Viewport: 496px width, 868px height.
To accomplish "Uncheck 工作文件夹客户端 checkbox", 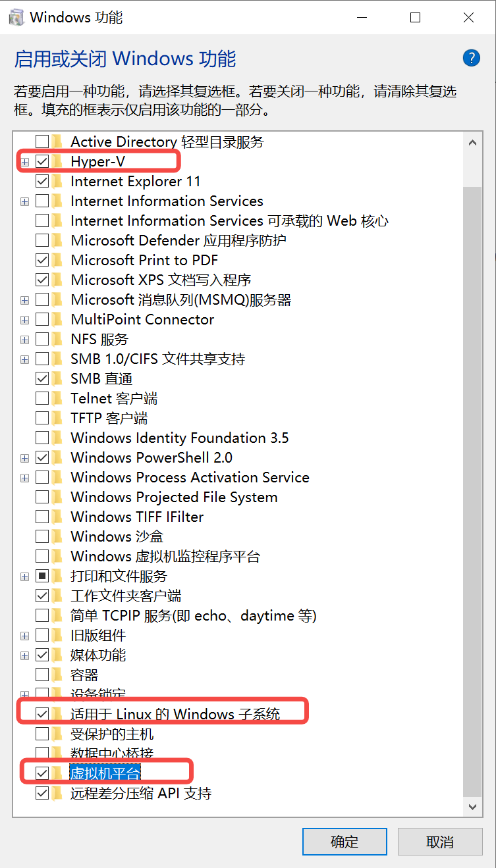I will pyautogui.click(x=42, y=596).
